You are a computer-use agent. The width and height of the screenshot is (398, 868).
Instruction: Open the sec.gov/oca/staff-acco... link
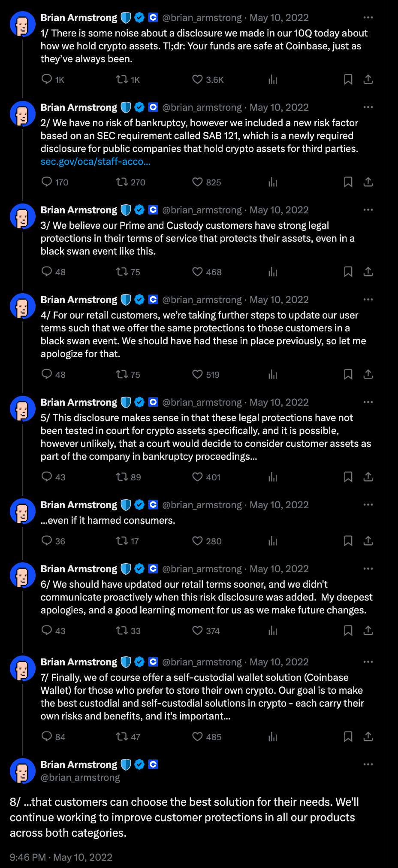point(95,161)
